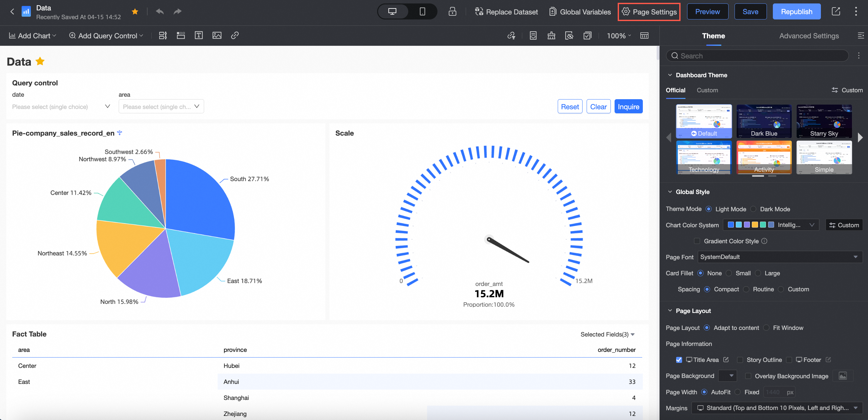Screen dimensions: 868x420
Task: Switch to Advanced Settings tab
Action: click(x=809, y=36)
